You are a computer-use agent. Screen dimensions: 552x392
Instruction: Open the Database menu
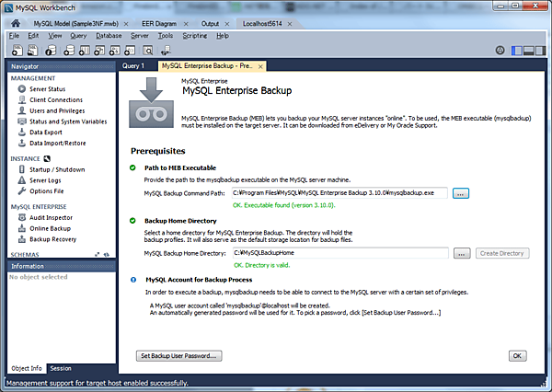point(109,36)
